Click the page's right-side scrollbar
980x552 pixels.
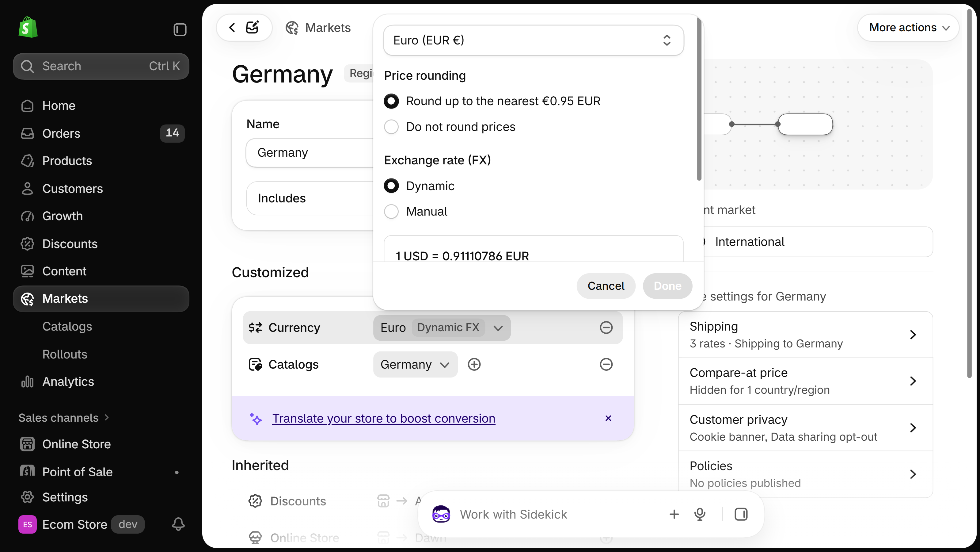click(969, 194)
